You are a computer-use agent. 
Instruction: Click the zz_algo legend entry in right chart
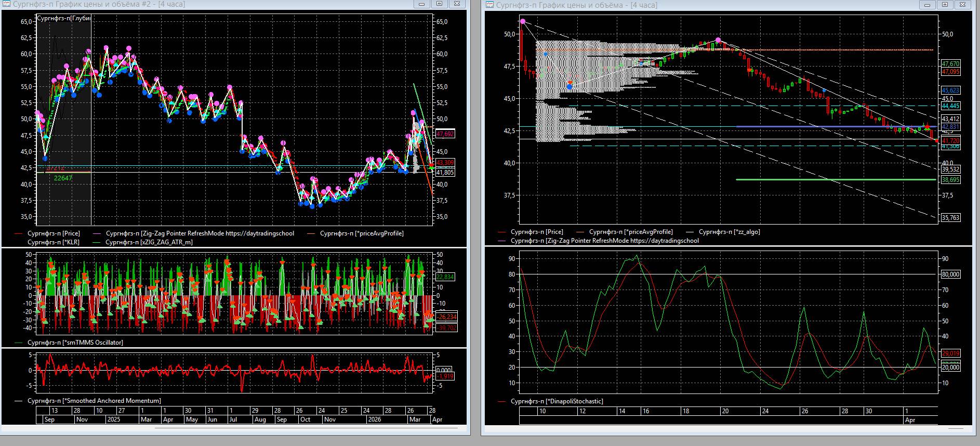tap(729, 232)
